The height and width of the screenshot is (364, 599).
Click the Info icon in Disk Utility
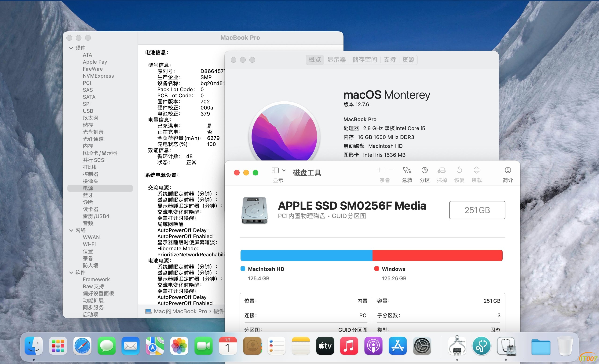[x=508, y=170]
